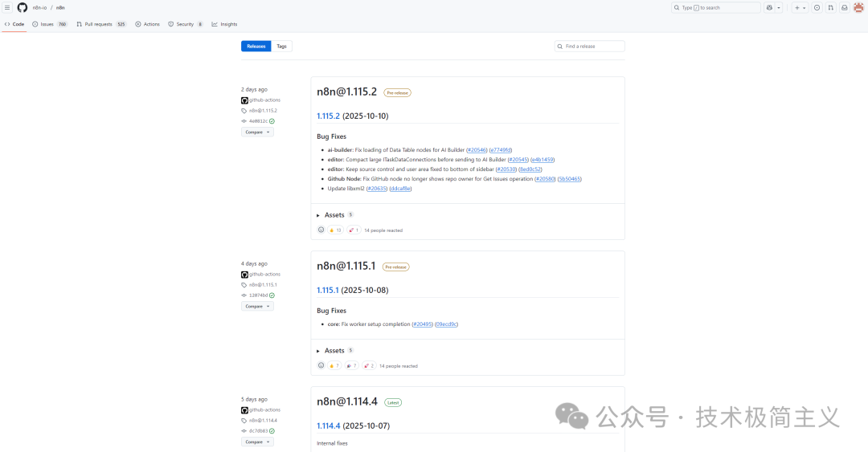Switch to the Pull requests tab
Image resolution: width=868 pixels, height=452 pixels.
101,24
